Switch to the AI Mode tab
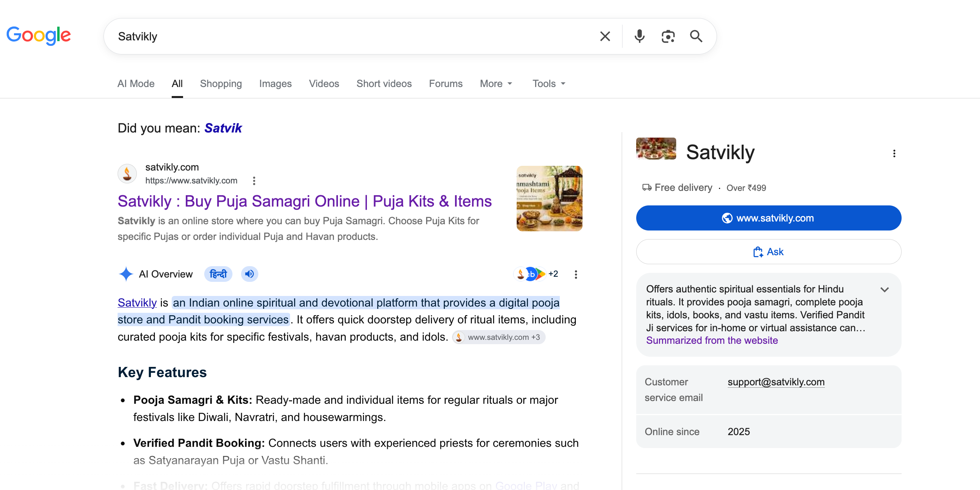The image size is (980, 490). pos(136,83)
